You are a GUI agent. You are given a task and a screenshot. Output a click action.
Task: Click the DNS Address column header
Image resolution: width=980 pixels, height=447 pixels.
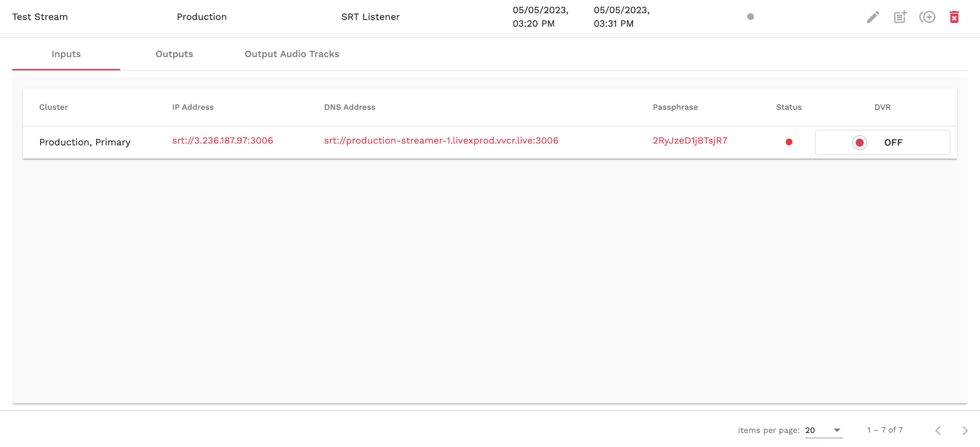pyautogui.click(x=349, y=107)
